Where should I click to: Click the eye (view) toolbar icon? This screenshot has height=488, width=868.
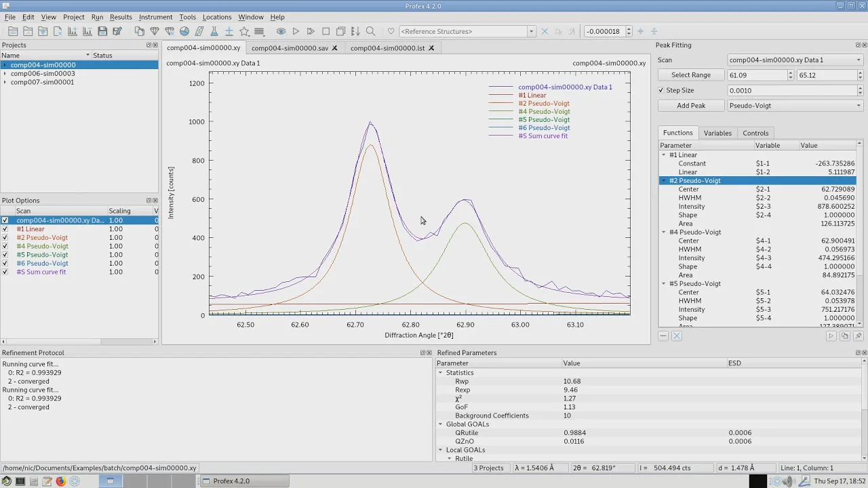281,31
